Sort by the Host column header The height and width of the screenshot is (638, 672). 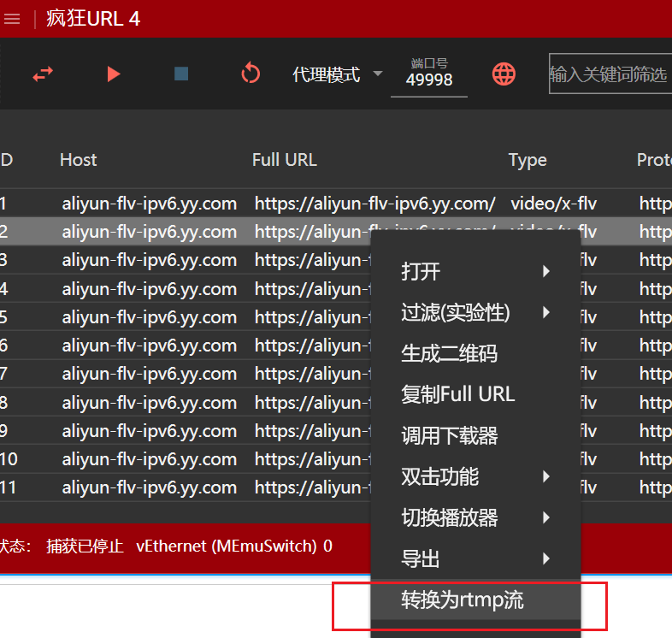point(79,160)
